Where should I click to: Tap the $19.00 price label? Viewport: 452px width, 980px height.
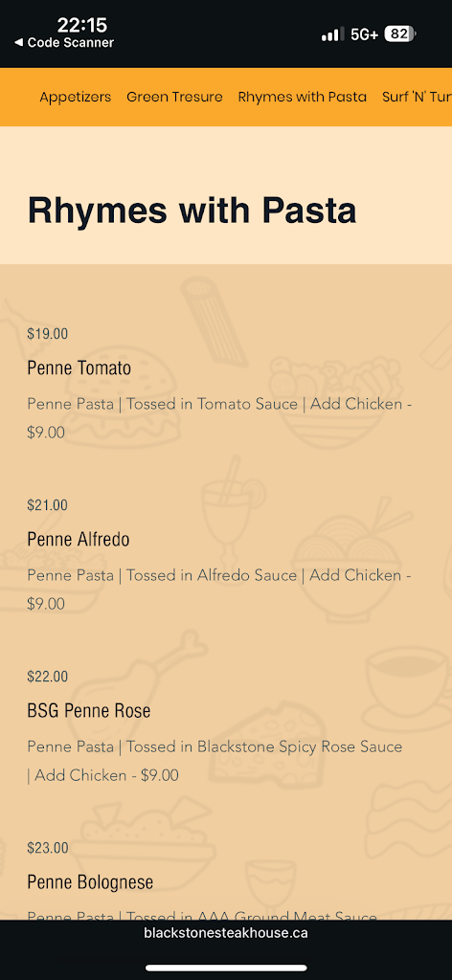(x=48, y=334)
